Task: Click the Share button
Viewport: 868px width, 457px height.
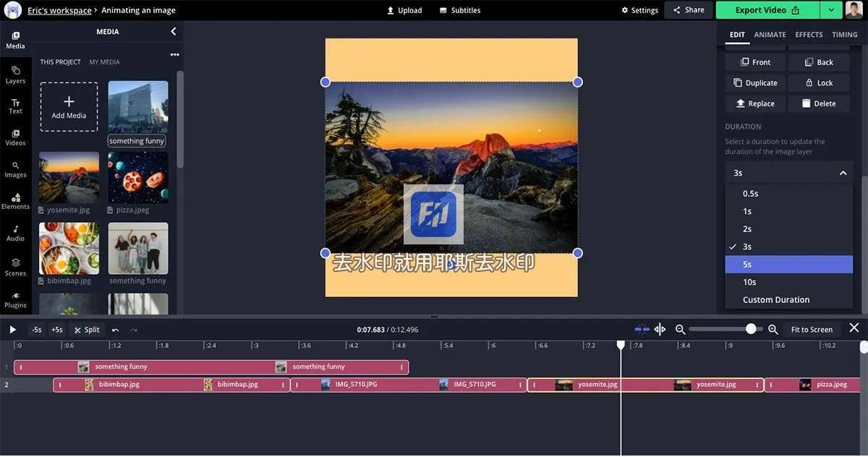Action: click(689, 10)
